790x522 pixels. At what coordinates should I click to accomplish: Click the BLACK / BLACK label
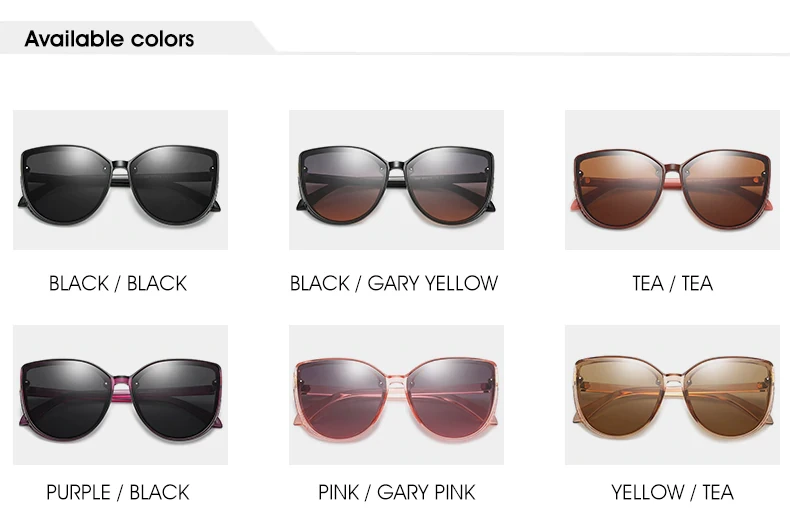pyautogui.click(x=118, y=284)
